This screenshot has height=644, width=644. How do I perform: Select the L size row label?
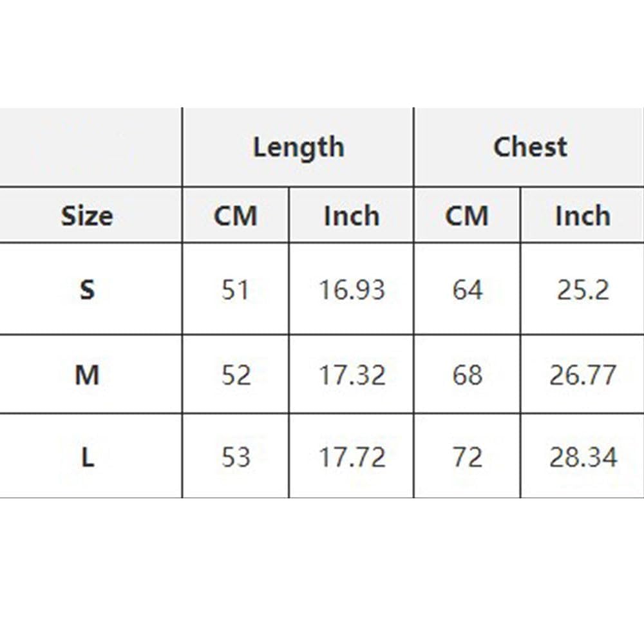tap(87, 457)
